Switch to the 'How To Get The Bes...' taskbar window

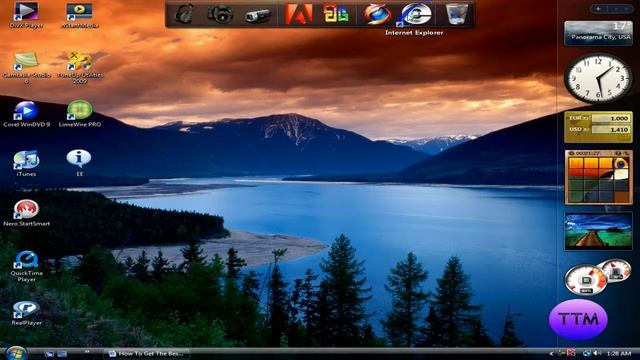pyautogui.click(x=146, y=353)
